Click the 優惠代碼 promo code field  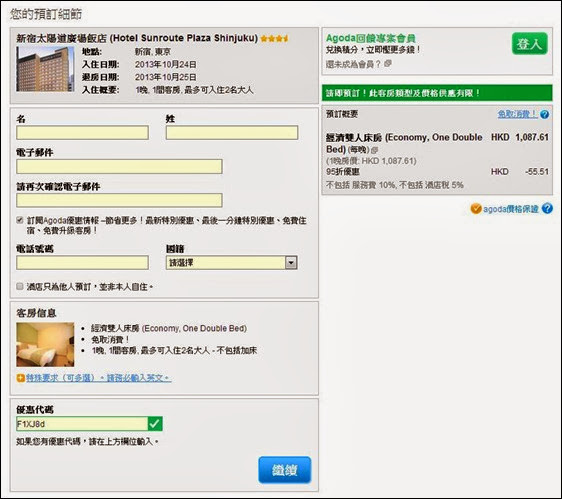point(82,424)
